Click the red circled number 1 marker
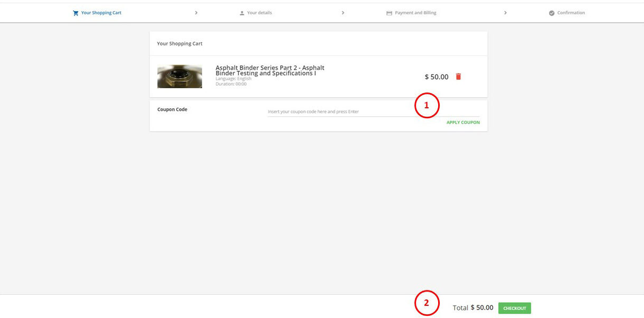Image resolution: width=644 pixels, height=318 pixels. point(427,106)
